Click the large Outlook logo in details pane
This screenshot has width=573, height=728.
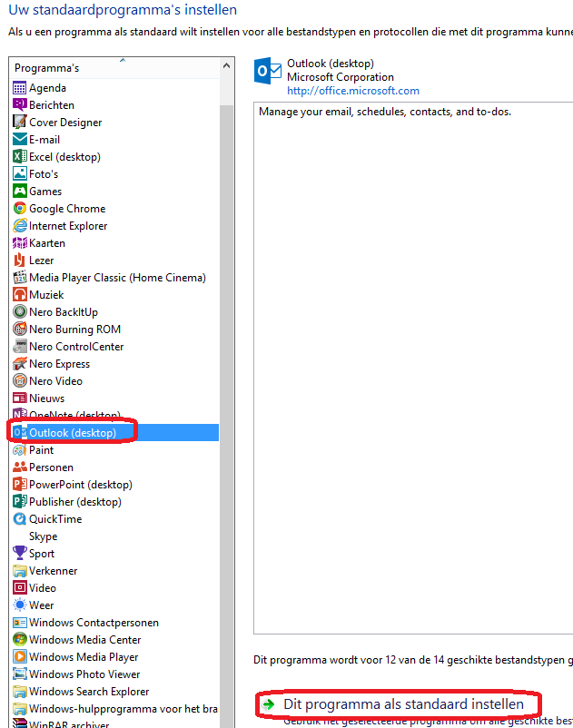point(268,71)
